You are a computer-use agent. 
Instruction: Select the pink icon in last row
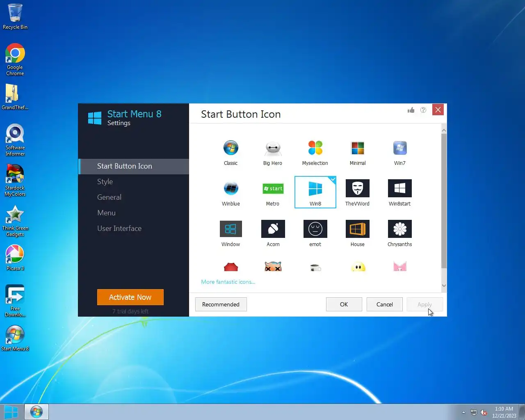pyautogui.click(x=400, y=267)
